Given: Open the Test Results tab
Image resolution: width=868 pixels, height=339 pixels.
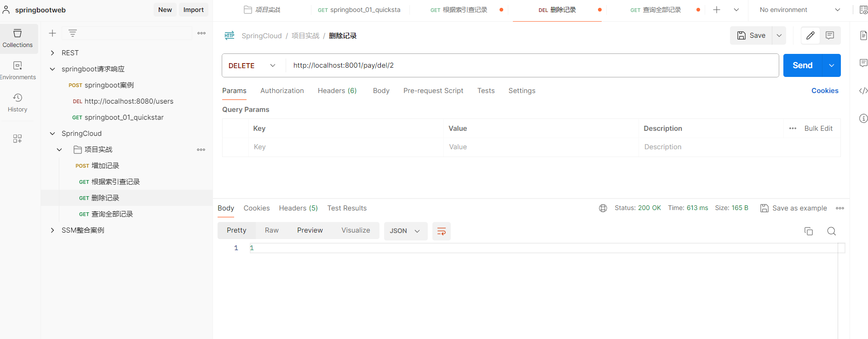Looking at the screenshot, I should (347, 208).
